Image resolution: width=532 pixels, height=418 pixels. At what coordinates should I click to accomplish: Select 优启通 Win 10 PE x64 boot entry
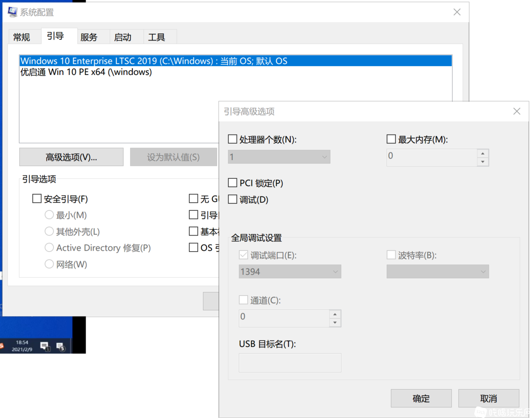(236, 72)
